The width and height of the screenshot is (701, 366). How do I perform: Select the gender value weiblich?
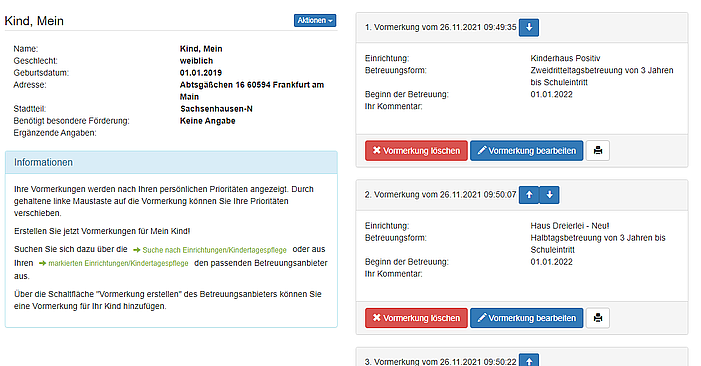pyautogui.click(x=196, y=61)
